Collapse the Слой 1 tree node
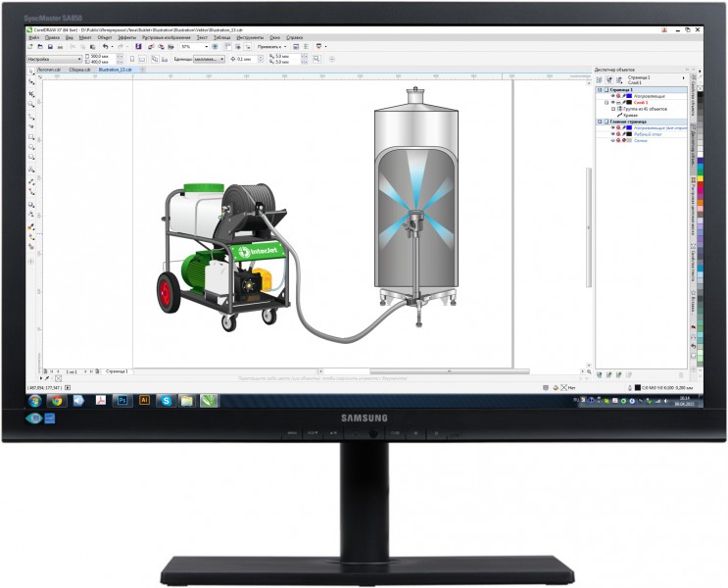This screenshot has width=728, height=588. click(607, 102)
